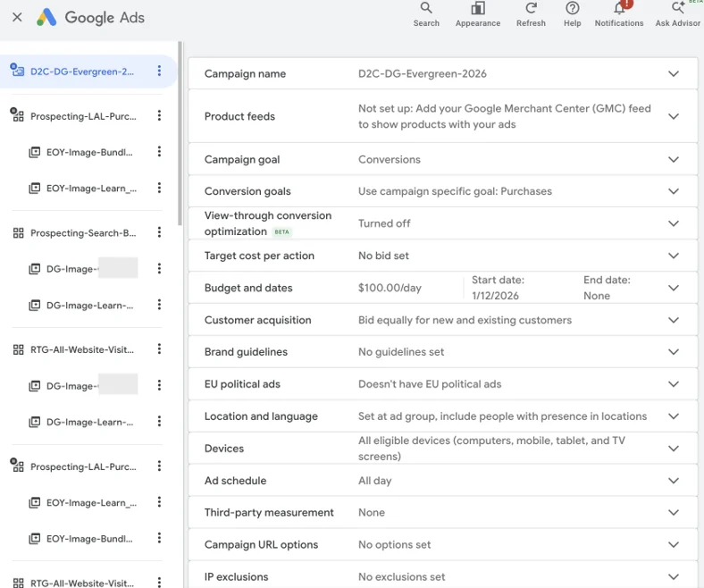Image resolution: width=704 pixels, height=588 pixels.
Task: Click the '$100.00/day' budget value
Action: (390, 288)
